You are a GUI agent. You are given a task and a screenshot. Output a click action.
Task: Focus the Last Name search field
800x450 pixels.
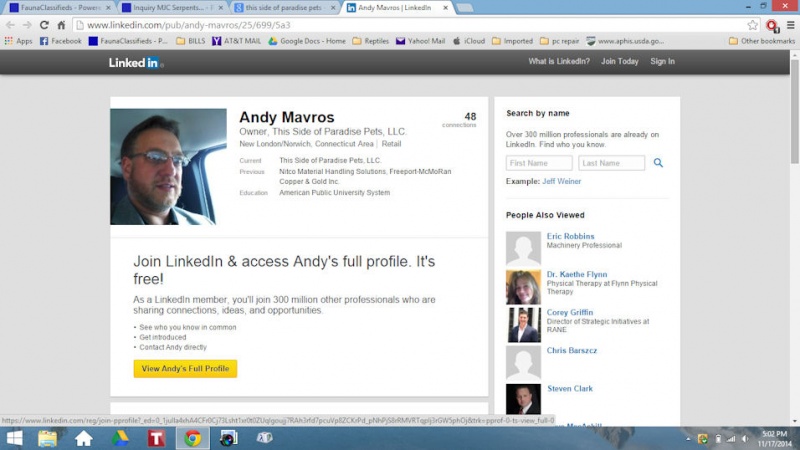click(611, 163)
